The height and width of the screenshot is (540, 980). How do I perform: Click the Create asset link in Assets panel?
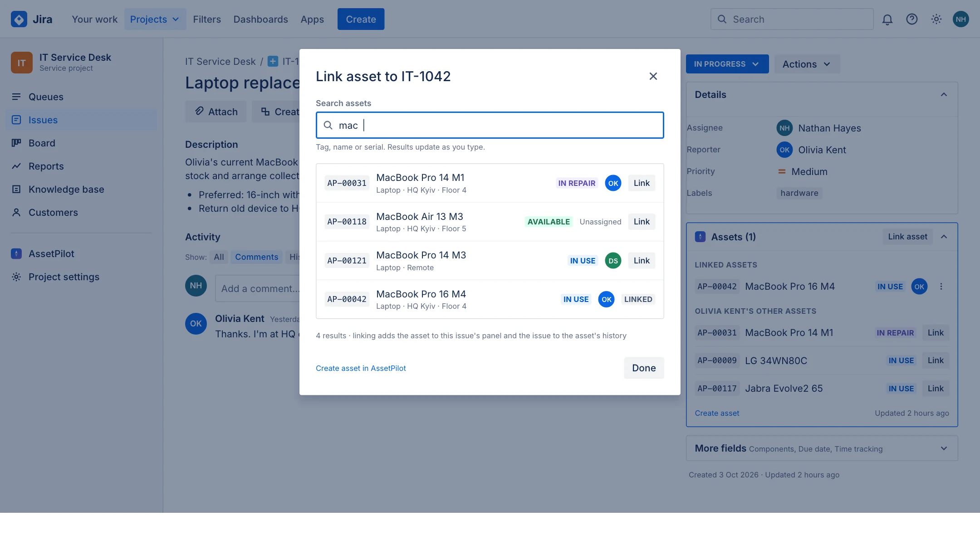717,413
